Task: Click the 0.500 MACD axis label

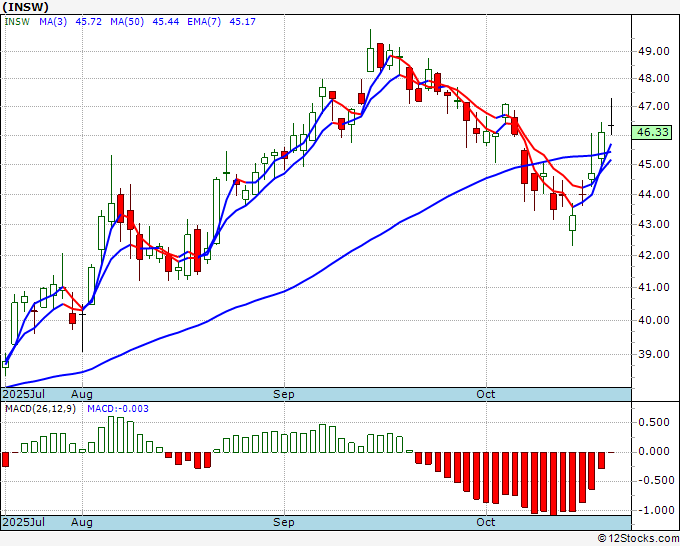Action: click(x=654, y=422)
